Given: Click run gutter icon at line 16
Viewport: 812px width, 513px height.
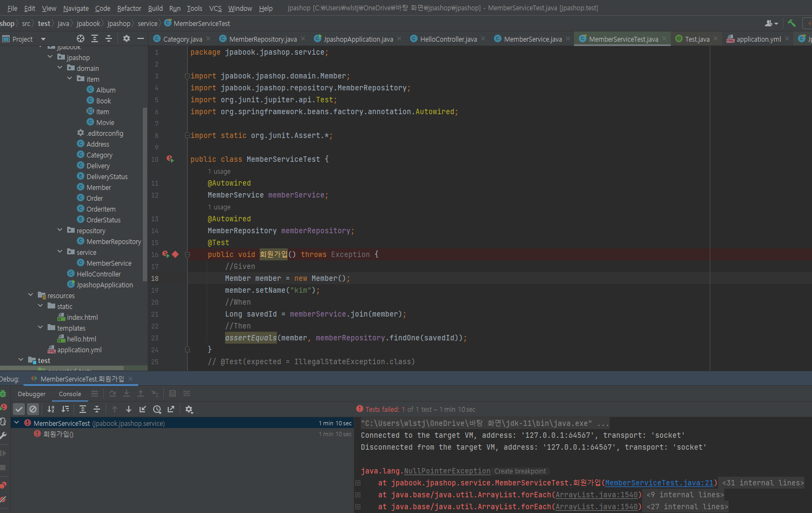Looking at the screenshot, I should [166, 254].
